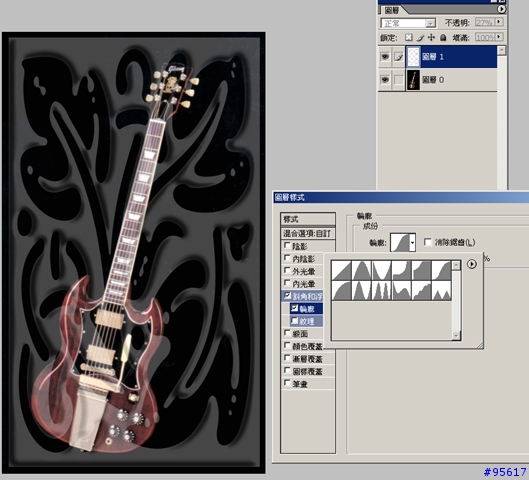Enable the 圖樣覆蓋 pattern overlay checkbox
The image size is (529, 480).
pos(287,370)
